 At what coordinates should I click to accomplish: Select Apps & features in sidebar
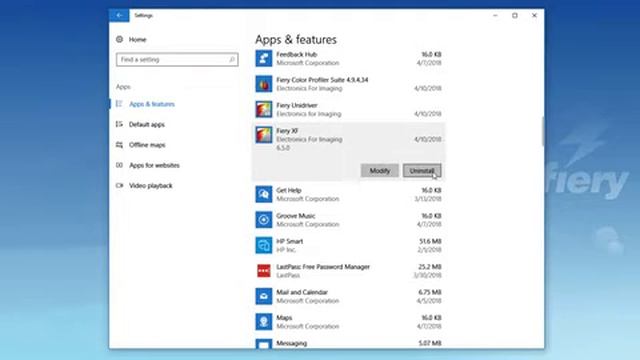(x=152, y=104)
